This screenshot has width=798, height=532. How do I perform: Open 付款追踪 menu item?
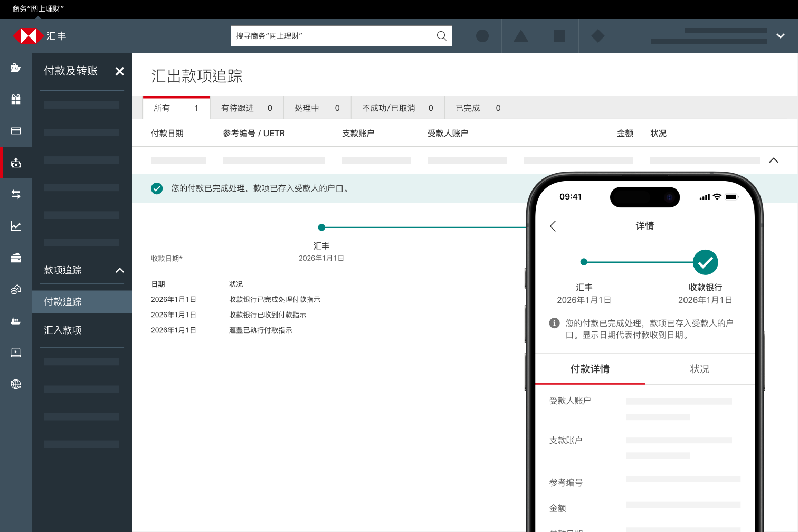[x=82, y=302]
